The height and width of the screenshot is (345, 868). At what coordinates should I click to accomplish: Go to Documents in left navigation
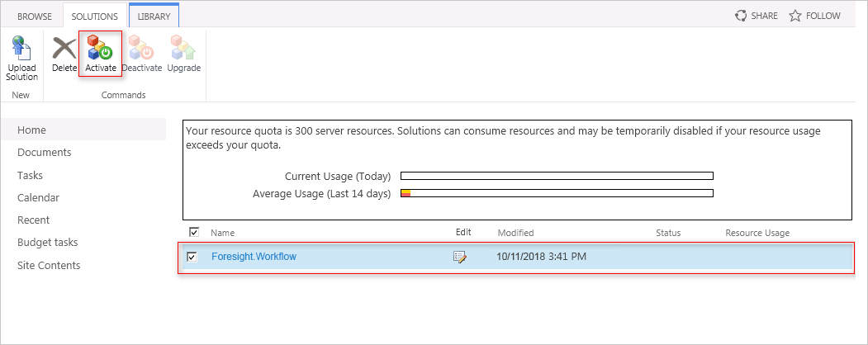pos(44,153)
